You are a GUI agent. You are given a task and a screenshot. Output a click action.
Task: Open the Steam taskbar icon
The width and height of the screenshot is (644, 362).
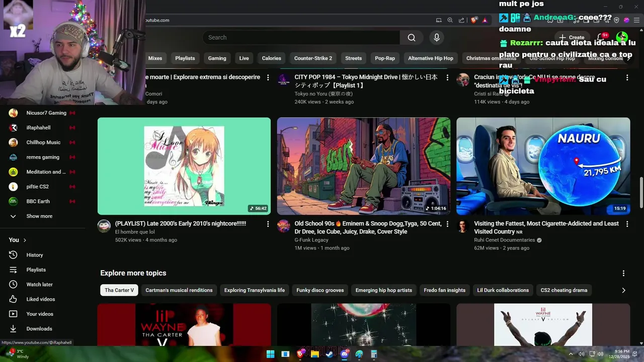pyautogui.click(x=329, y=354)
